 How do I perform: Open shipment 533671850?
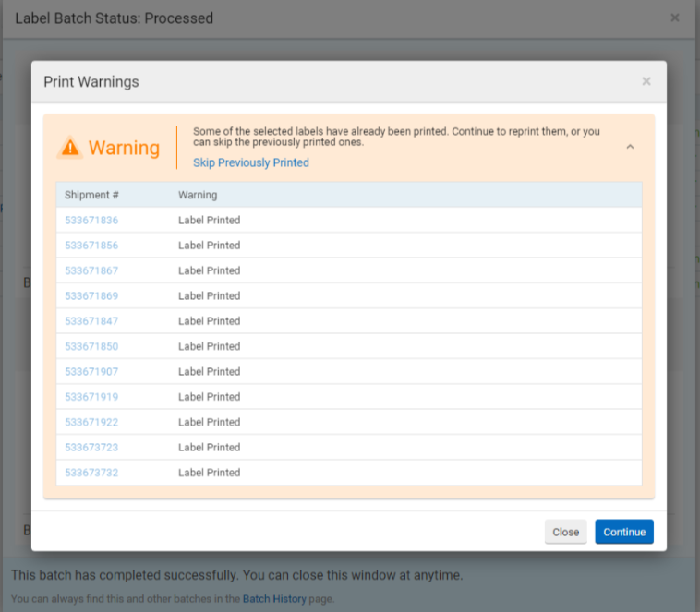pyautogui.click(x=91, y=346)
